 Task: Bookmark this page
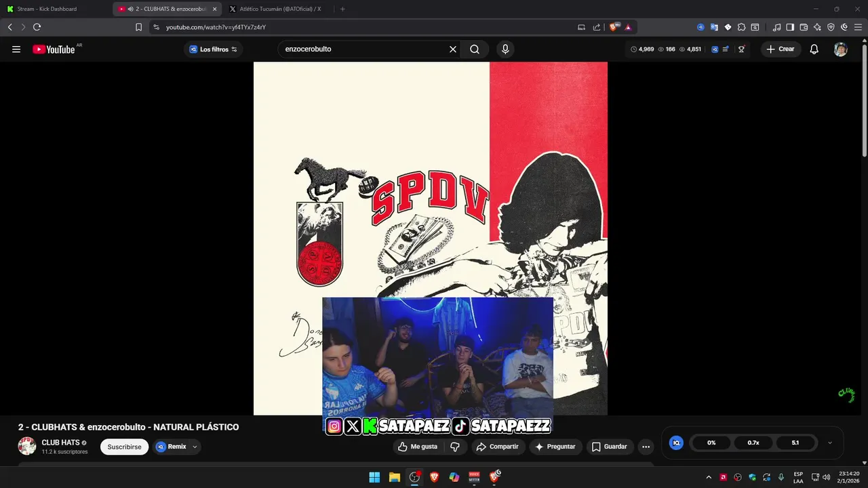click(139, 27)
